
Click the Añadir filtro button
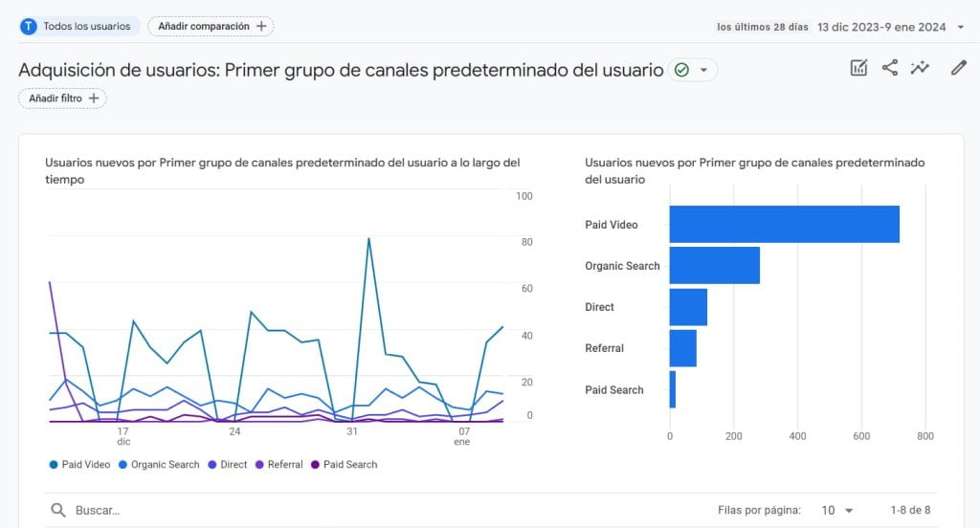pyautogui.click(x=62, y=99)
